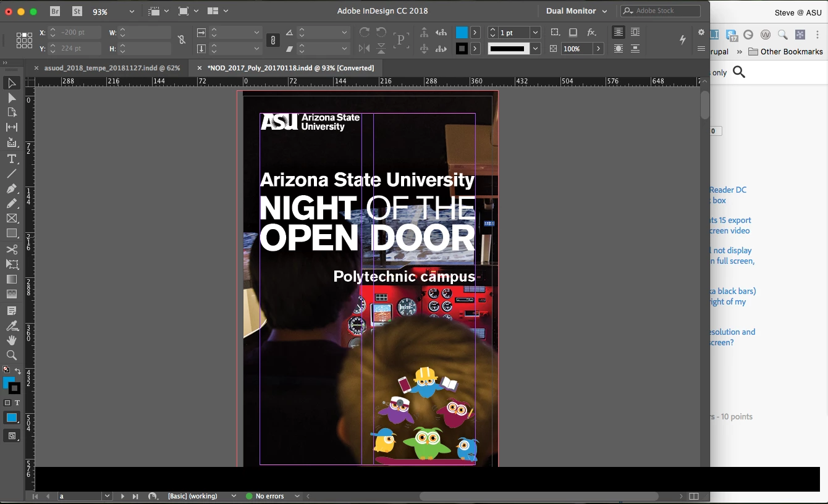Select the Hand tool
This screenshot has height=504, width=828.
(x=12, y=340)
